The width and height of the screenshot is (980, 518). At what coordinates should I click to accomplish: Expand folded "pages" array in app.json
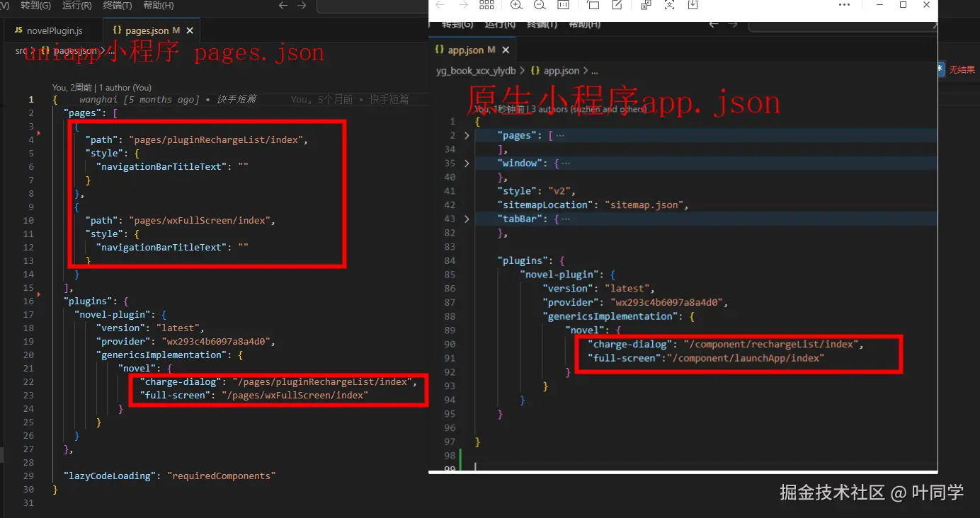tap(467, 135)
